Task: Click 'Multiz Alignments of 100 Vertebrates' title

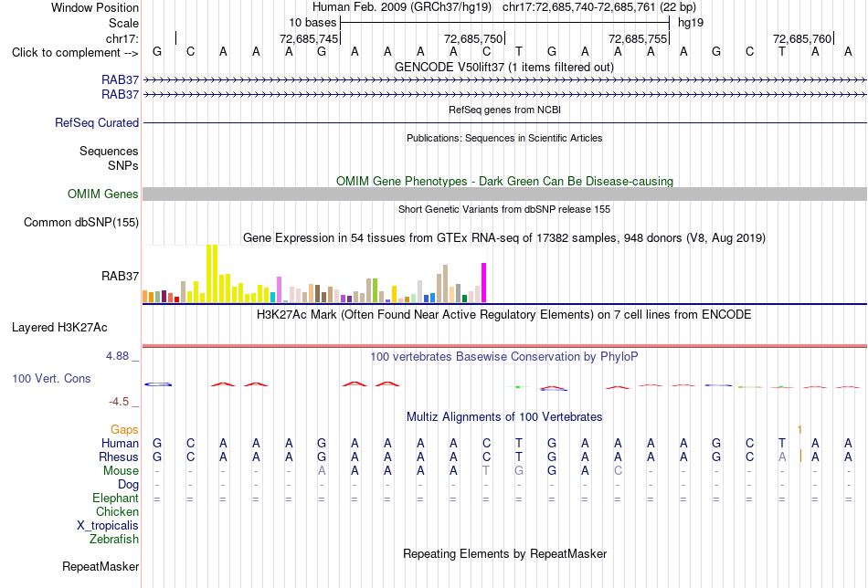Action: (x=504, y=417)
